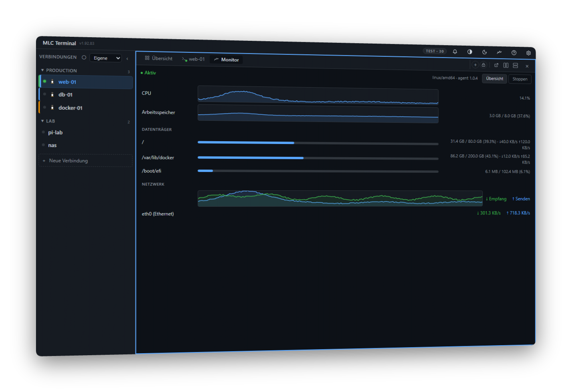Open the notifications bell icon
Image resolution: width=584 pixels, height=392 pixels.
point(455,52)
